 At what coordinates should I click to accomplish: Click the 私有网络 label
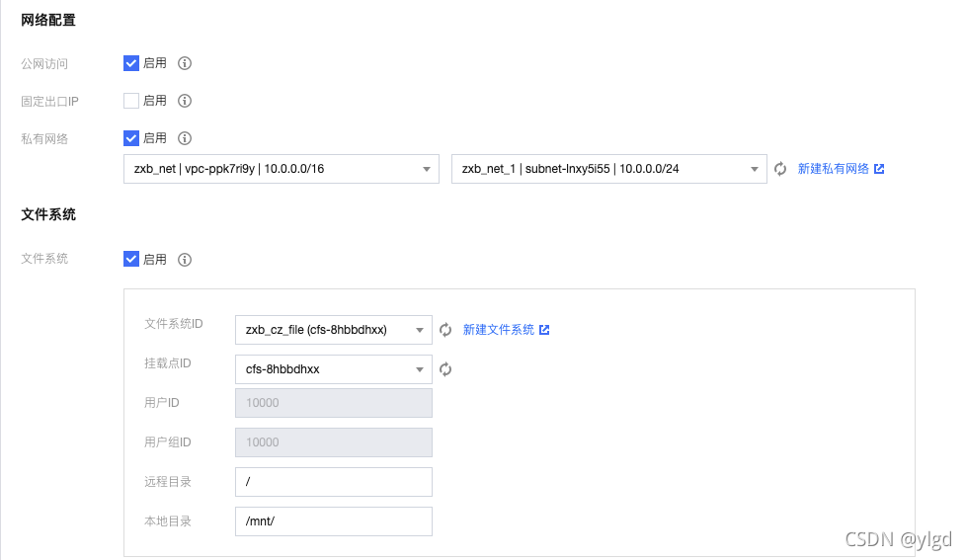pos(44,139)
